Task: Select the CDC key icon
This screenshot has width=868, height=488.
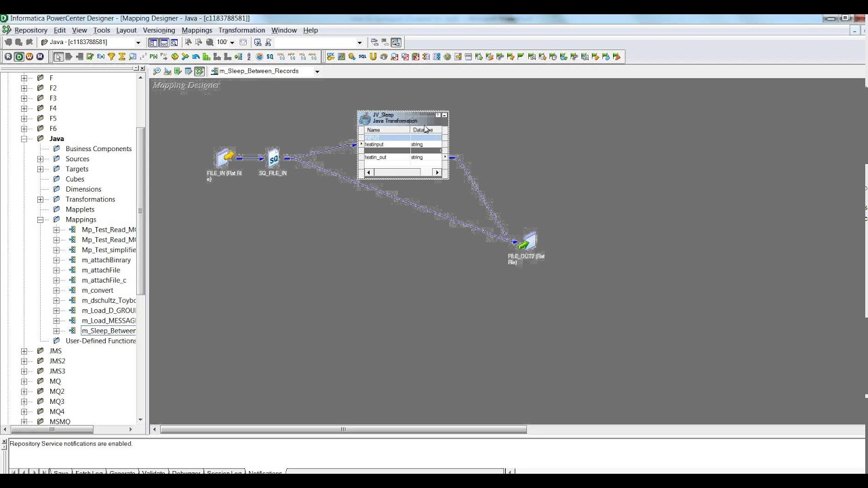Action: [x=330, y=57]
